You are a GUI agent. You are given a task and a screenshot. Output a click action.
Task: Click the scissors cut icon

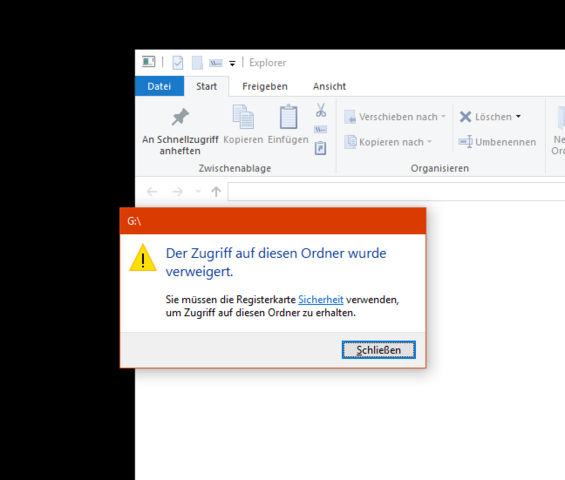tap(321, 110)
